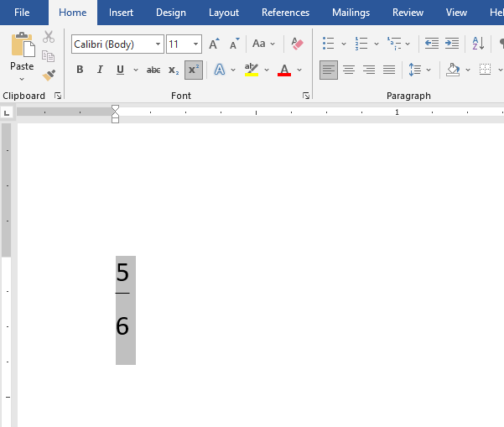Viewport: 504px width, 427px height.
Task: Switch to the Insert tab
Action: (121, 13)
